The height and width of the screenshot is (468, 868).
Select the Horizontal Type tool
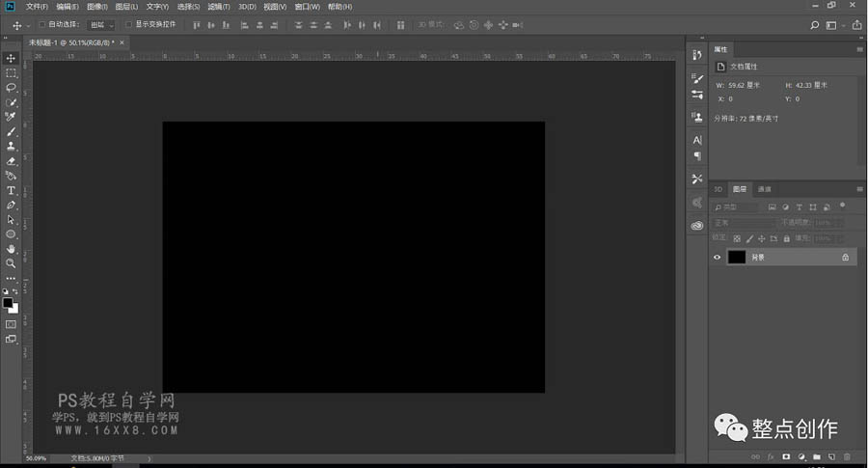tap(11, 190)
